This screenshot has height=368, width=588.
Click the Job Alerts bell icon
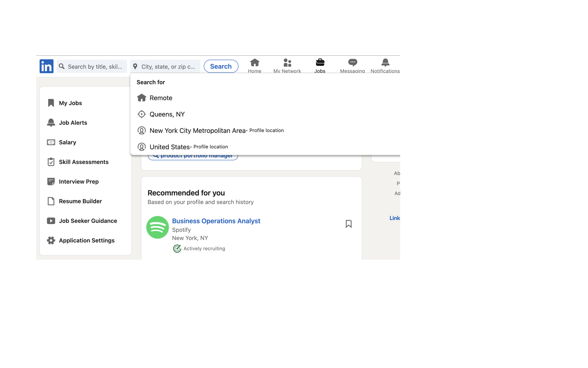tap(51, 123)
